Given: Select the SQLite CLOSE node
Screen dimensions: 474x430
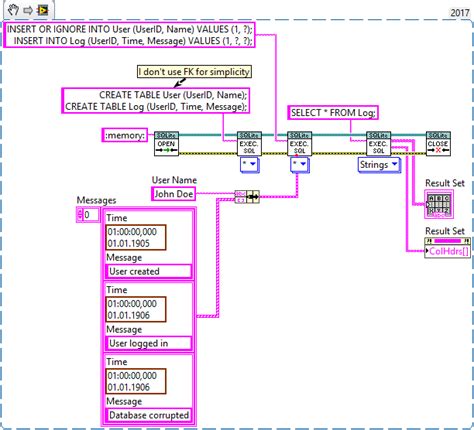Looking at the screenshot, I should tap(438, 144).
